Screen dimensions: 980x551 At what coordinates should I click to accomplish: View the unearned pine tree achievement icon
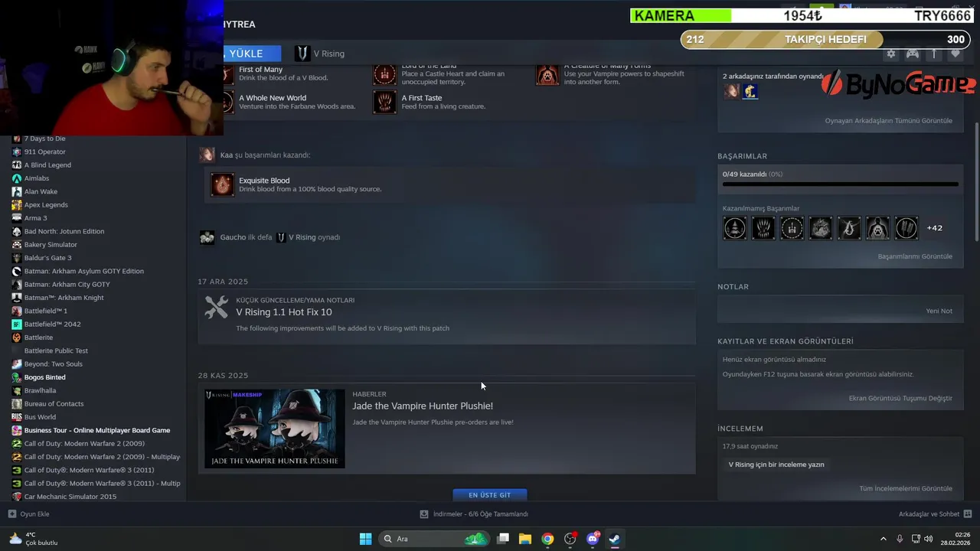pos(735,228)
